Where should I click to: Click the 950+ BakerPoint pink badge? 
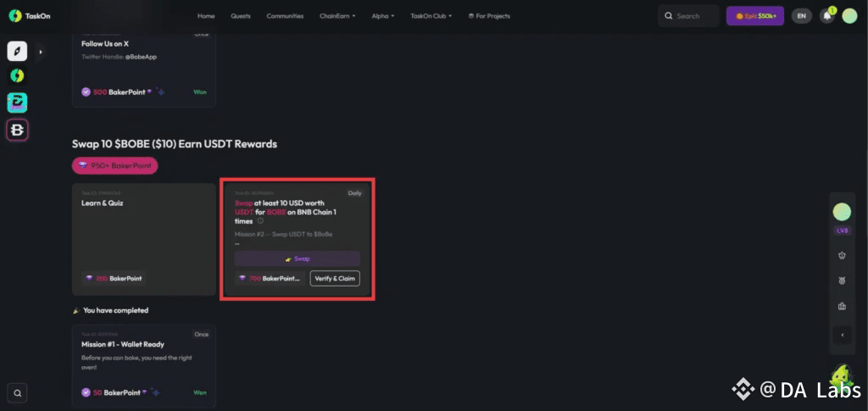(x=114, y=165)
